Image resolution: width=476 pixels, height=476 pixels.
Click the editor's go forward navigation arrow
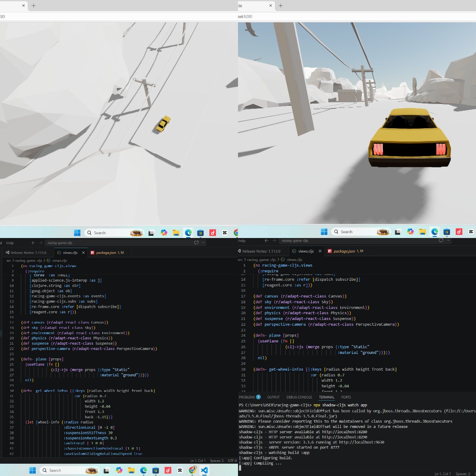tap(41, 242)
